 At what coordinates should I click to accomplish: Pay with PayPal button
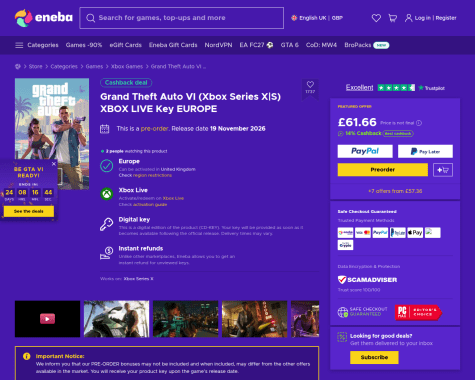pyautogui.click(x=365, y=151)
